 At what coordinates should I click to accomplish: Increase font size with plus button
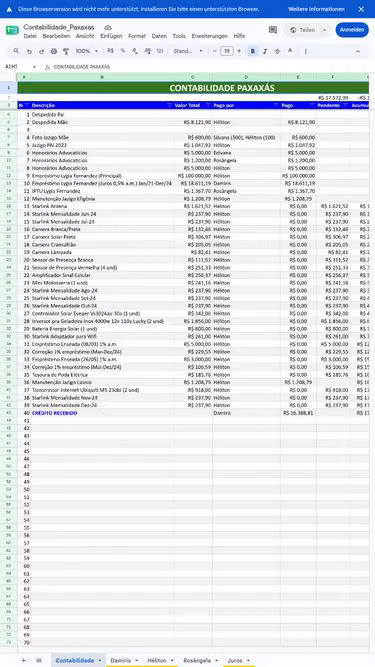(x=239, y=51)
